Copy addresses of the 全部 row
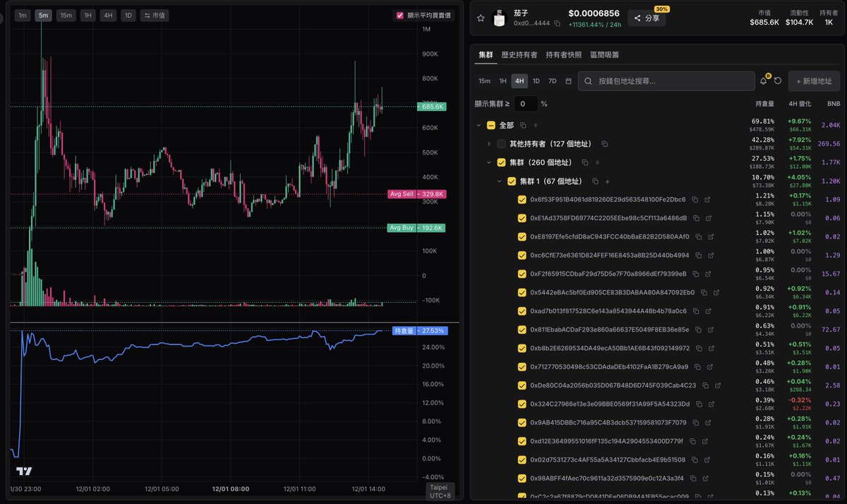Screen dimensions: 847x504 (524, 125)
